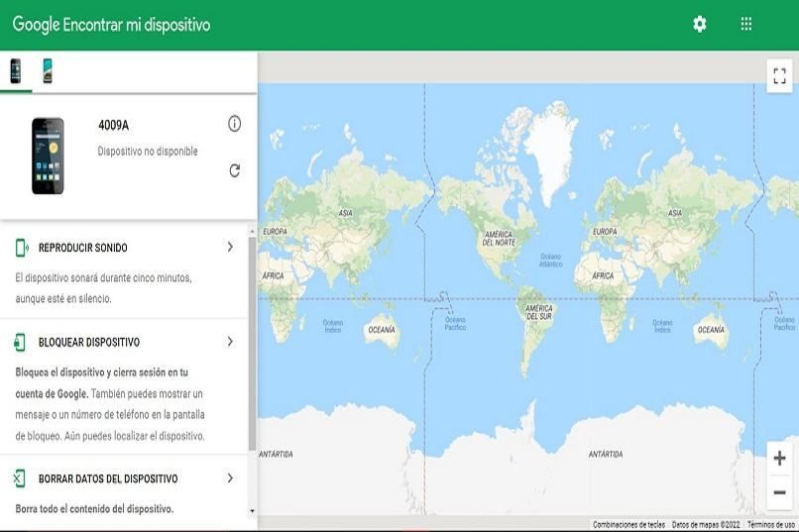The width and height of the screenshot is (799, 532).
Task: Open the settings gear icon
Action: (x=700, y=25)
